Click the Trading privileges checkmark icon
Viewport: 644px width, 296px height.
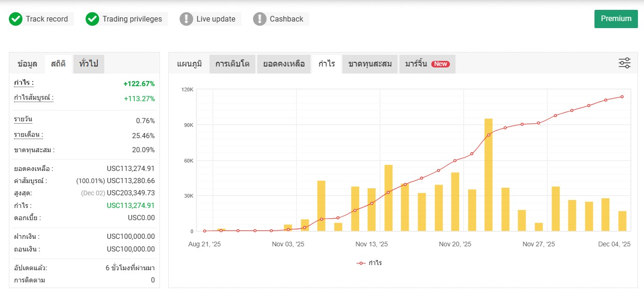pyautogui.click(x=93, y=19)
